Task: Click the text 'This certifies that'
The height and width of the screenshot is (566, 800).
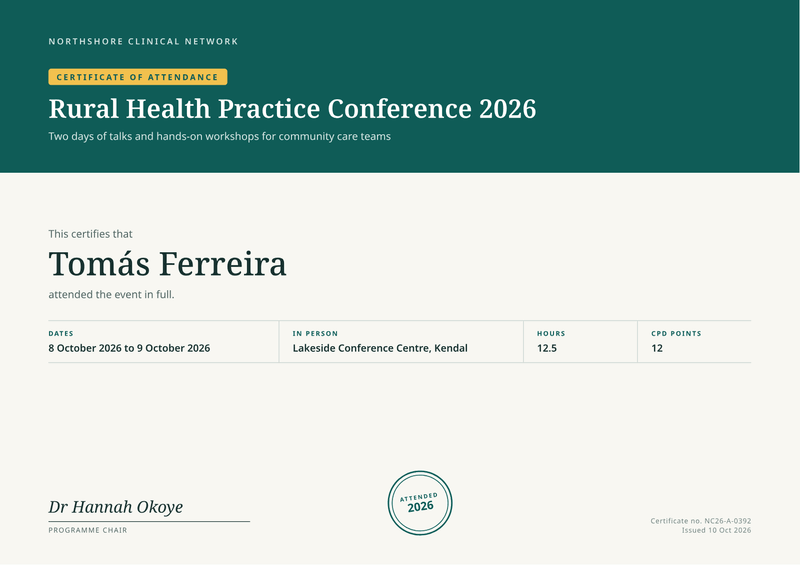Action: (x=90, y=234)
